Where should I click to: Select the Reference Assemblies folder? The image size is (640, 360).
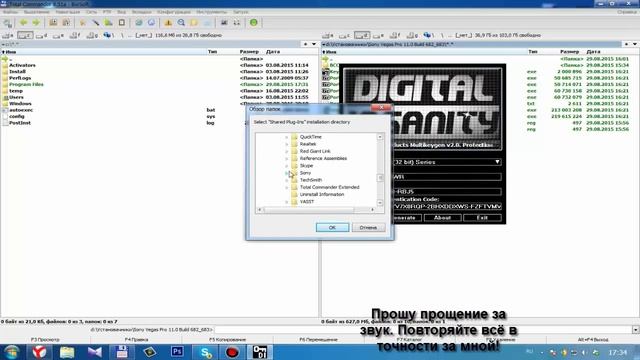[x=323, y=158]
